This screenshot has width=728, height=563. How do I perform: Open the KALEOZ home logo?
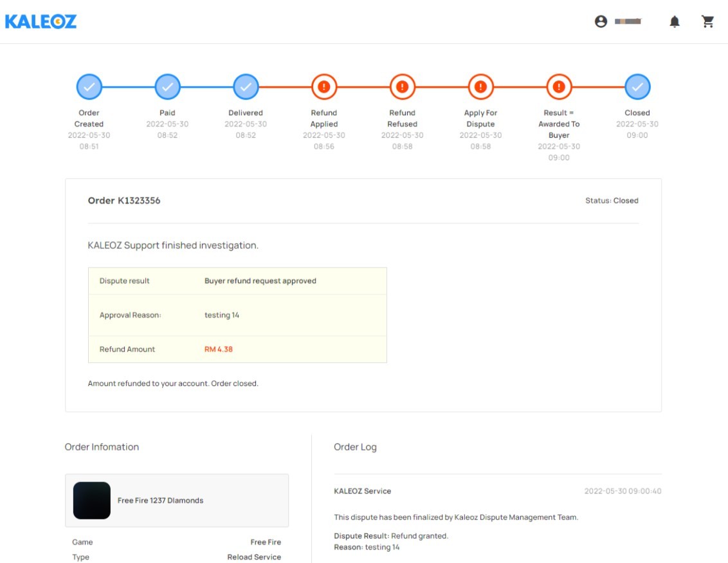coord(41,21)
